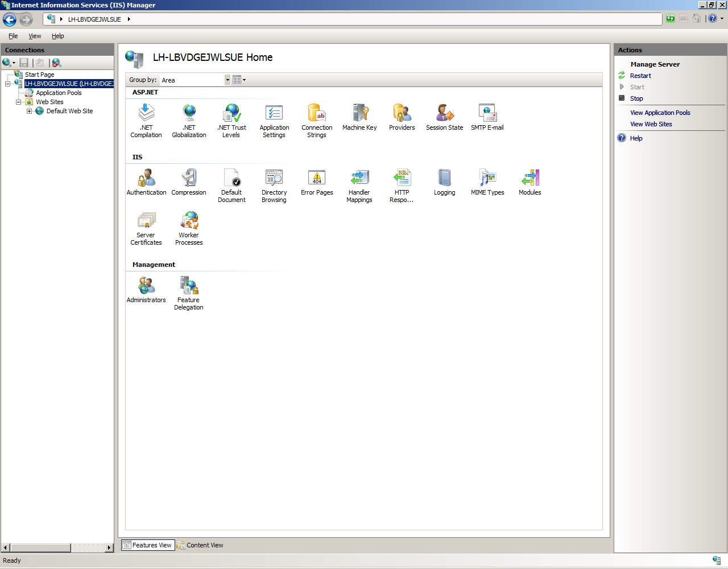The image size is (728, 569).
Task: Collapse the LH-LBVDGEJWLSUE server node
Action: point(8,84)
